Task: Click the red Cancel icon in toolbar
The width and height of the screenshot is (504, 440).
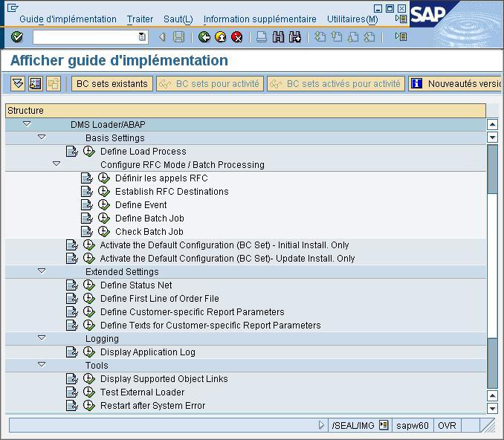Action: point(237,37)
